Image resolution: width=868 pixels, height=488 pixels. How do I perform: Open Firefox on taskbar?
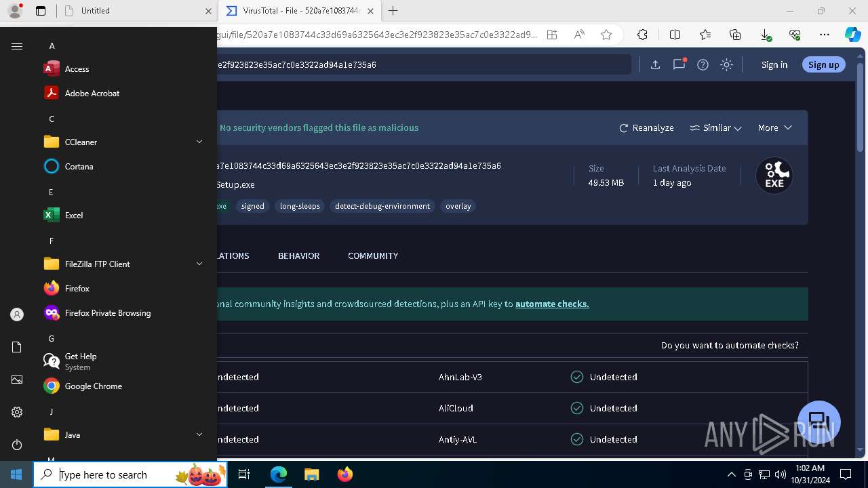click(x=344, y=474)
